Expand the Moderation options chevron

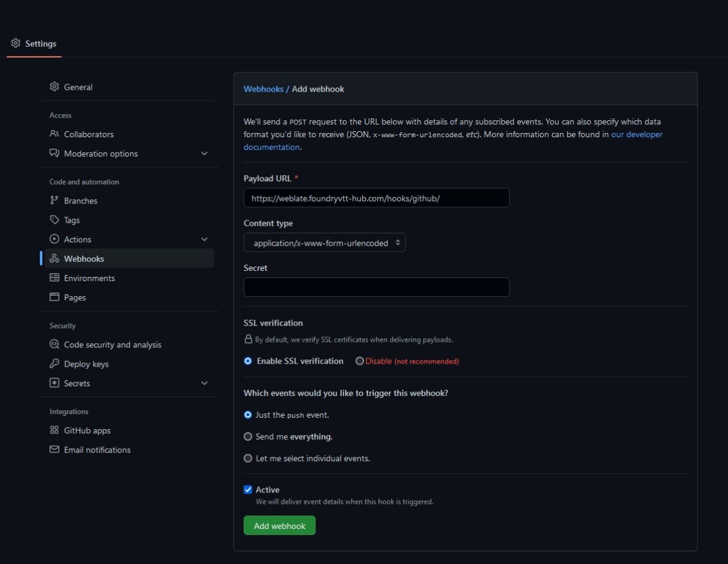[204, 154]
